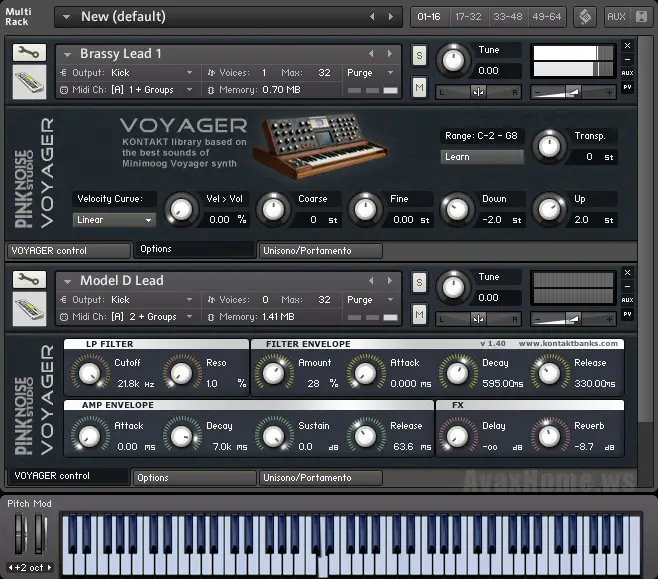This screenshot has height=579, width=658.
Task: Click the rack vertical scrollbar
Action: tap(644, 231)
